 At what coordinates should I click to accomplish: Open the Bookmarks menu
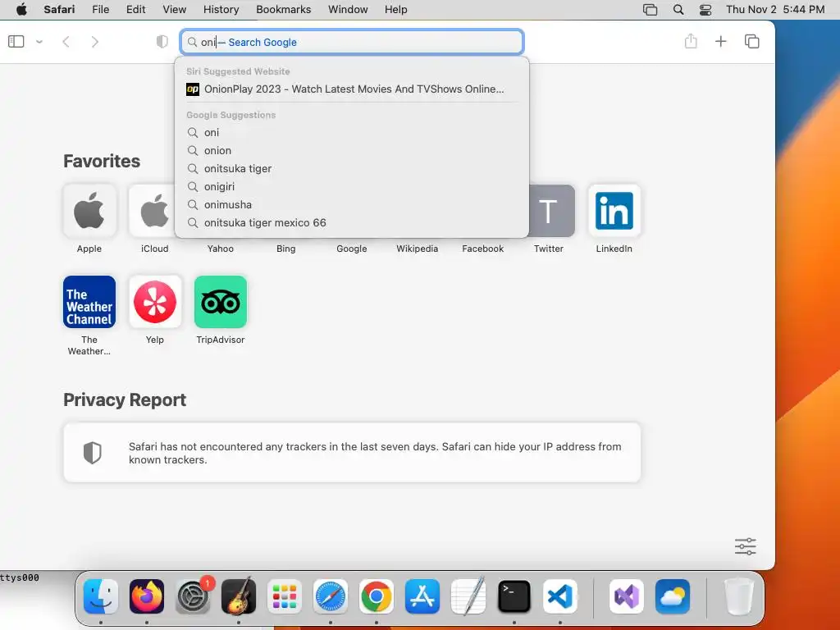coord(283,10)
